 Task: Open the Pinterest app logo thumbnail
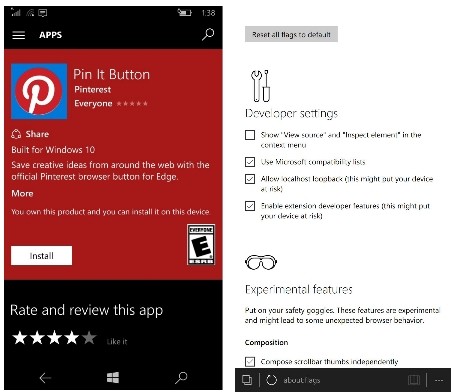tap(39, 91)
